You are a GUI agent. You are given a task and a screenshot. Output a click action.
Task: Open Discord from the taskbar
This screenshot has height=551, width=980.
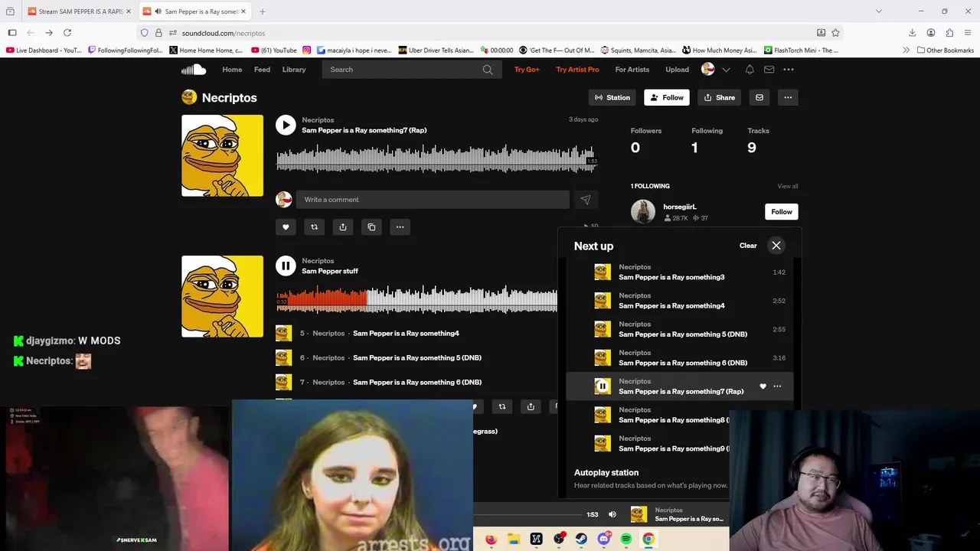tap(603, 539)
